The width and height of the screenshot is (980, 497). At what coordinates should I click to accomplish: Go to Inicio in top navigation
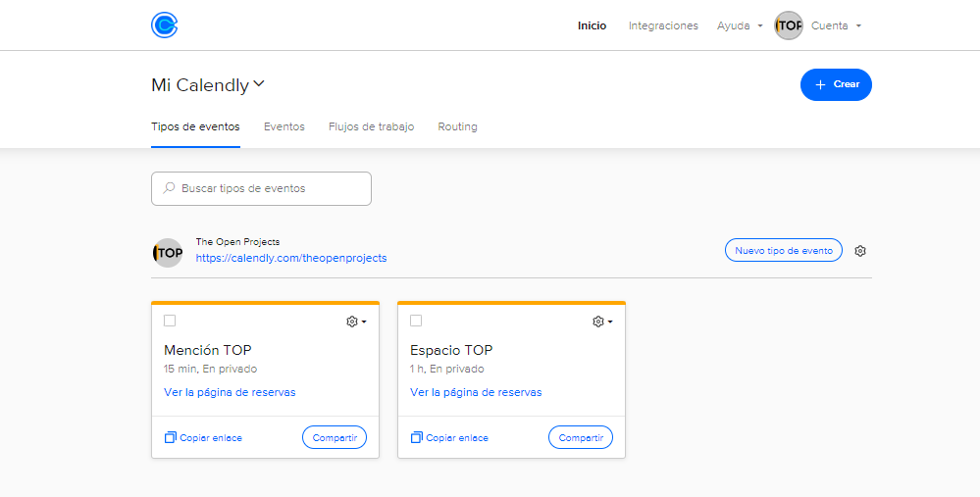592,25
